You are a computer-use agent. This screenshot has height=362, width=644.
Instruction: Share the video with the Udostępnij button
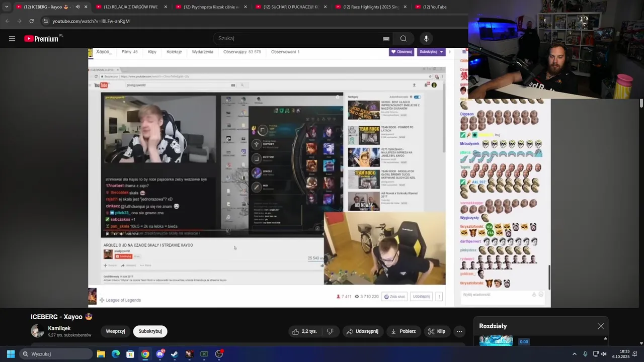[x=363, y=331]
